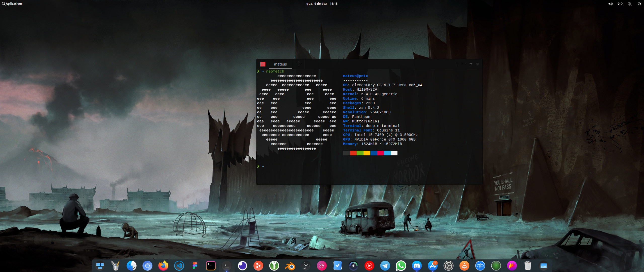Click the red terminal app icon in titlebar
Screen dimensions: 644x272
click(x=263, y=64)
